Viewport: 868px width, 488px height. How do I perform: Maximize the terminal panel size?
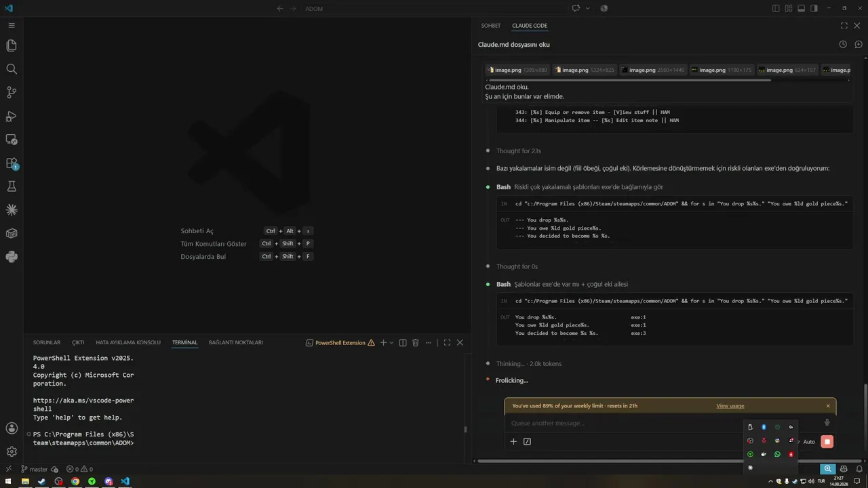click(447, 343)
